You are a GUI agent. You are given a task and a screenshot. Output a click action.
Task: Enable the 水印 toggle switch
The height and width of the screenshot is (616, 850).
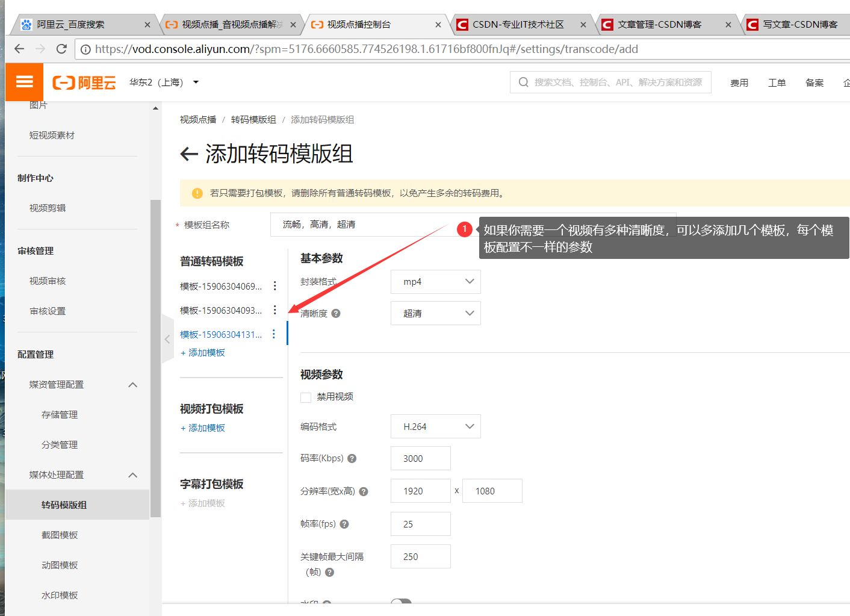[x=402, y=602]
